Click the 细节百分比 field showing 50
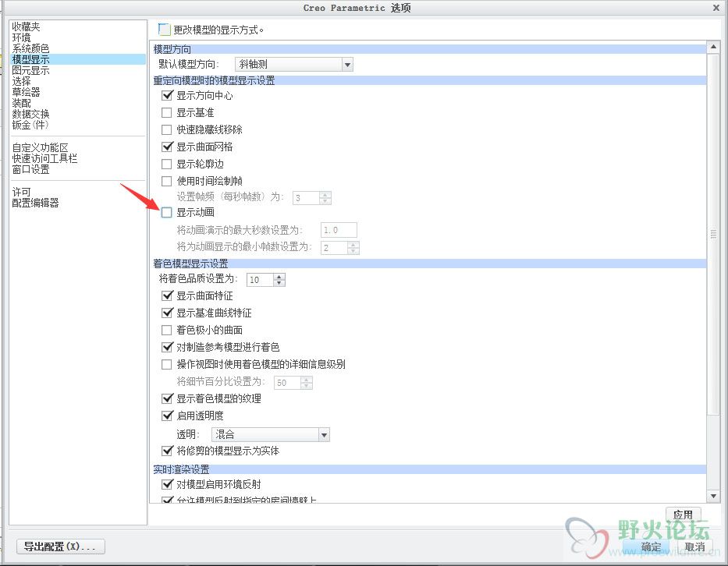Image resolution: width=728 pixels, height=566 pixels. pos(287,383)
